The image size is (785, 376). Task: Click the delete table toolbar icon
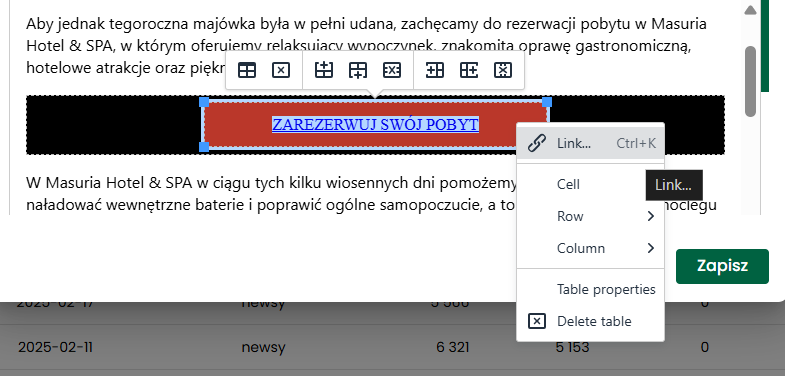tap(281, 71)
